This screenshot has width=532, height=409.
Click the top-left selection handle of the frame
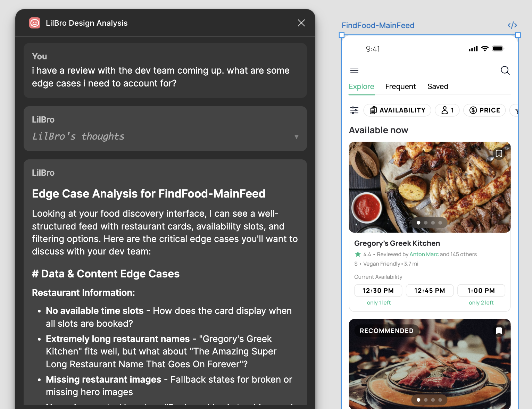click(x=342, y=35)
